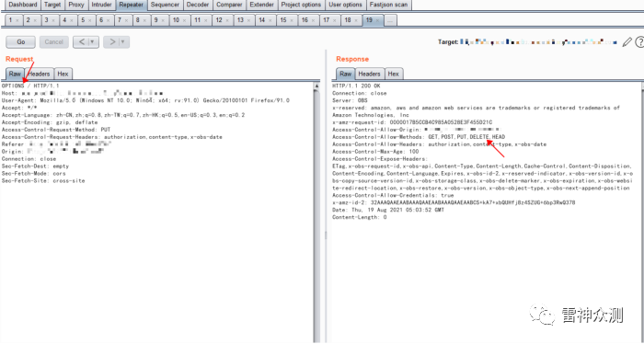Viewport: 644px width, 344px height.
Task: Click 'Access-Control-Allow-Credentials: true' line
Action: point(393,196)
